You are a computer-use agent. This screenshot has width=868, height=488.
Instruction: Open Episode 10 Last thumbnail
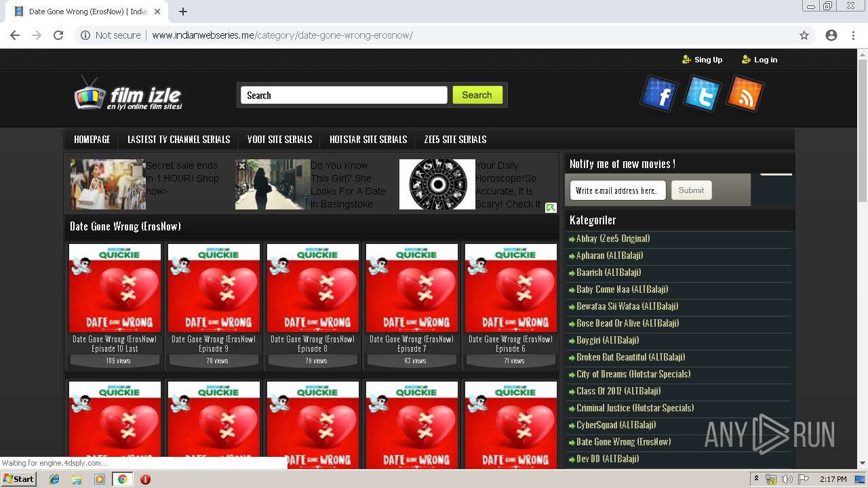click(x=115, y=288)
